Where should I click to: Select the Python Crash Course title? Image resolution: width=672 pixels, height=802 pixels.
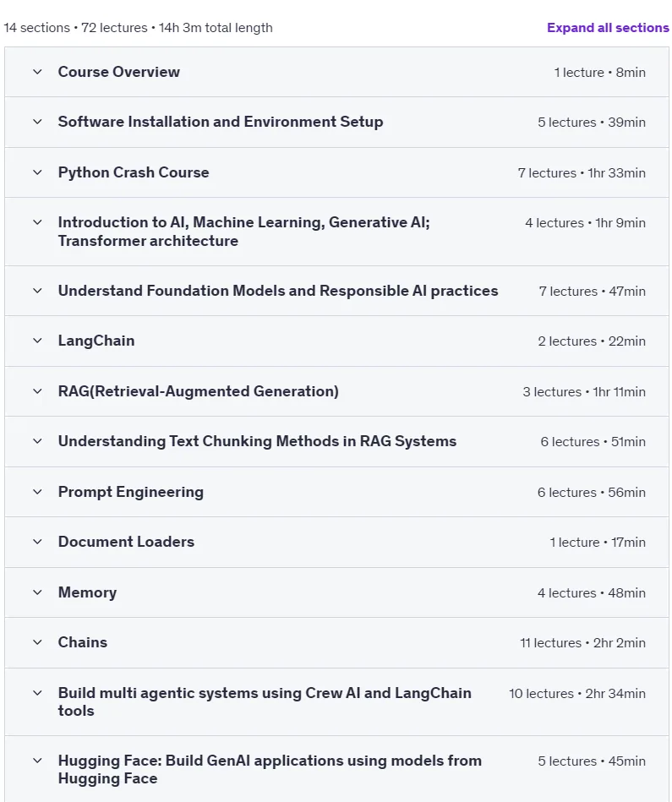pos(134,172)
